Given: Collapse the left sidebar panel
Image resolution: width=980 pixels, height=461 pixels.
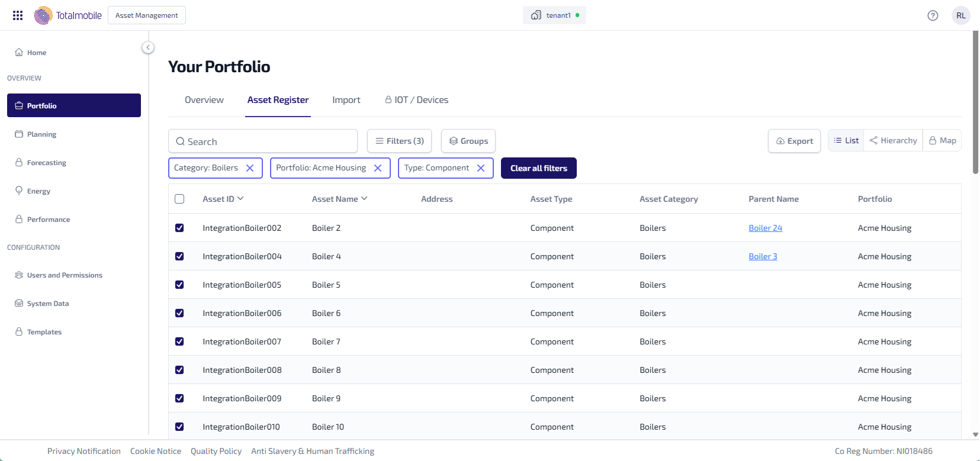Looking at the screenshot, I should [148, 47].
